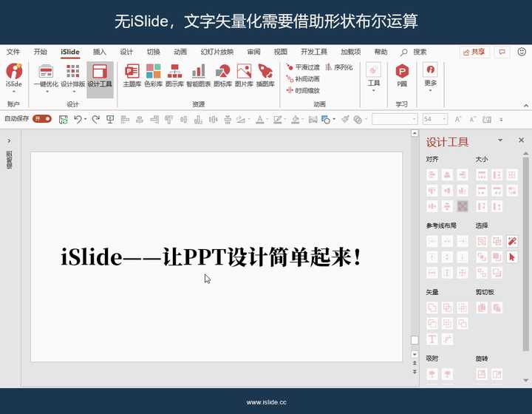The height and width of the screenshot is (414, 532).
Task: Click the T text vectorize icon under 矢量
Action: [x=432, y=339]
